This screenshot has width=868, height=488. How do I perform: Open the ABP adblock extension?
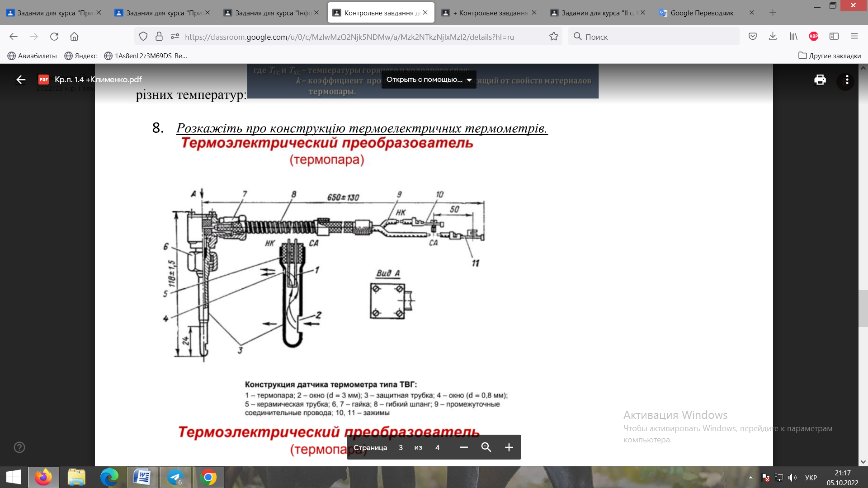814,37
